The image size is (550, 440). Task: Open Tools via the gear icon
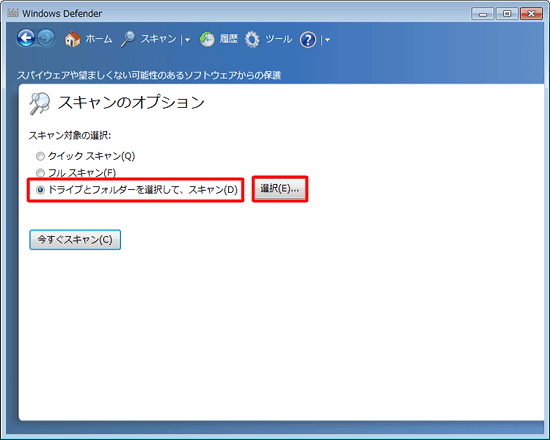(x=252, y=39)
